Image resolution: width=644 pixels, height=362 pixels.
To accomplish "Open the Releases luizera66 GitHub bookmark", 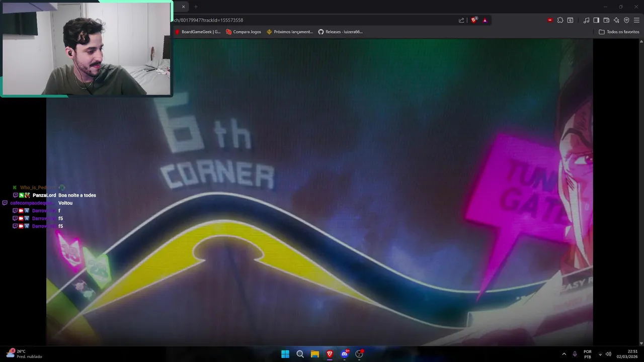I will tap(341, 32).
